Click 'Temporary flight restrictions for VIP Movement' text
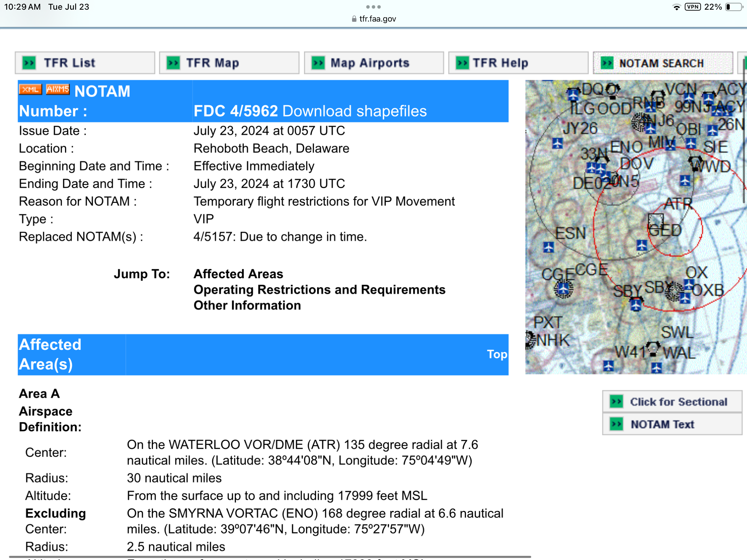Image resolution: width=747 pixels, height=560 pixels. [324, 201]
